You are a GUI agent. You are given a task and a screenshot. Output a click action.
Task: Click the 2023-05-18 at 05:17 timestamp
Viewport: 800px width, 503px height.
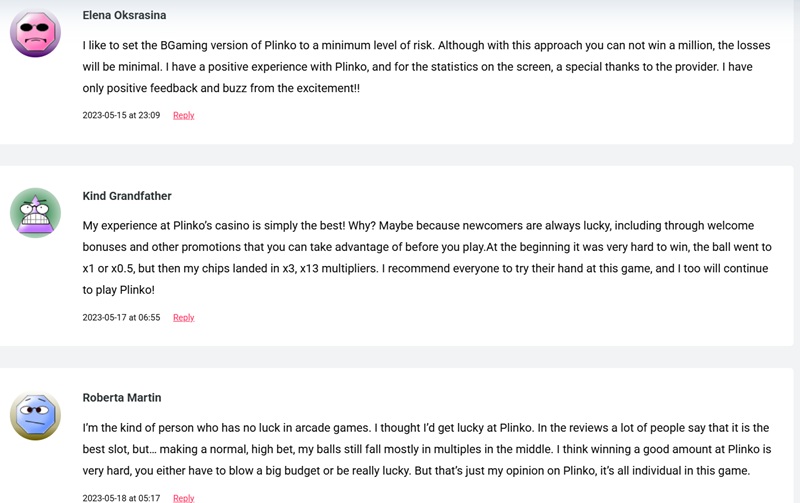(121, 497)
